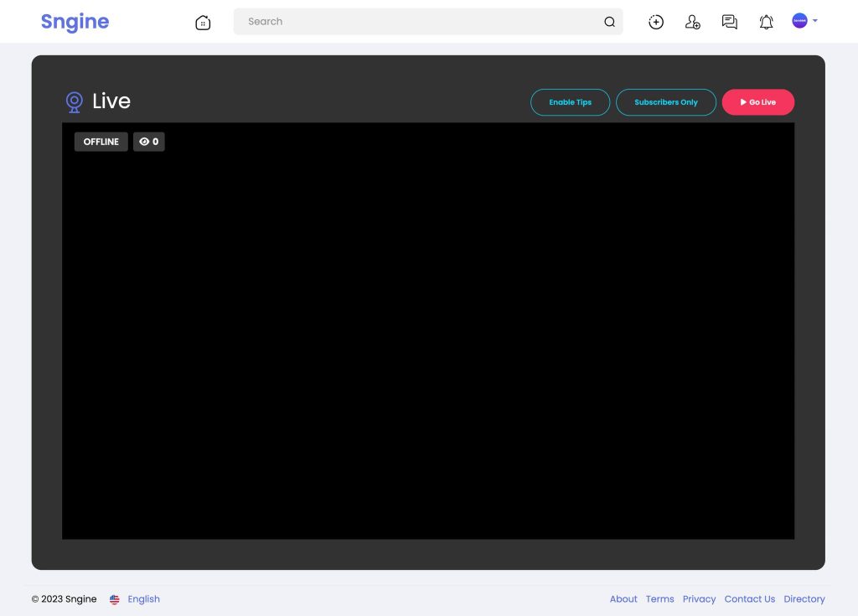Start streaming with Go Live
This screenshot has height=616, width=858.
[757, 102]
